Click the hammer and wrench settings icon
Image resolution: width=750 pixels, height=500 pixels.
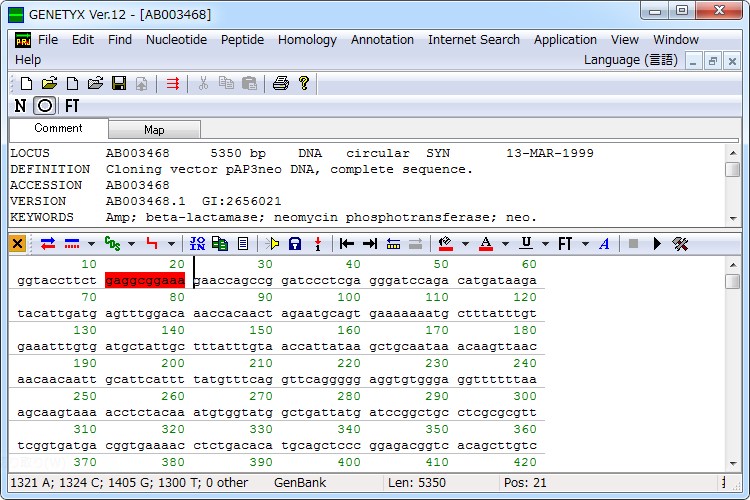point(680,244)
